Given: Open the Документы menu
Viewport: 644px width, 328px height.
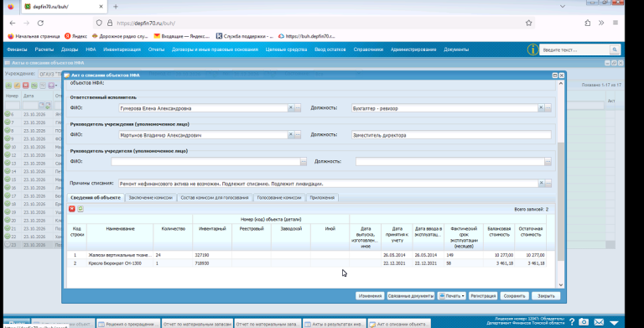Looking at the screenshot, I should [x=456, y=49].
